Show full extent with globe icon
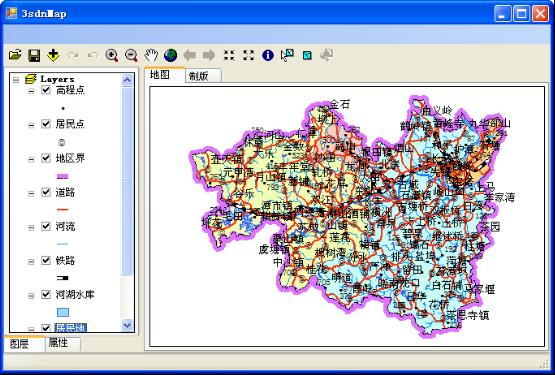The width and height of the screenshot is (555, 375). click(x=171, y=55)
